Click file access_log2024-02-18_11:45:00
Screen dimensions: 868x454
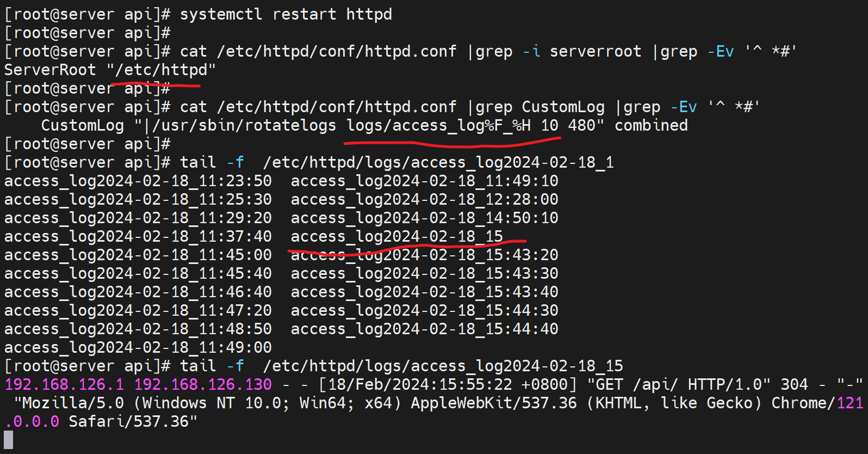tap(138, 255)
